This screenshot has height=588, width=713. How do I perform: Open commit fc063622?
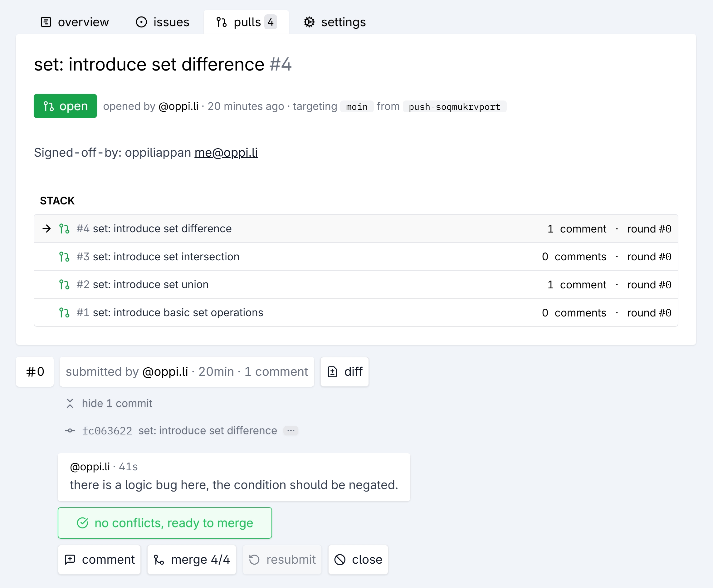pyautogui.click(x=107, y=431)
